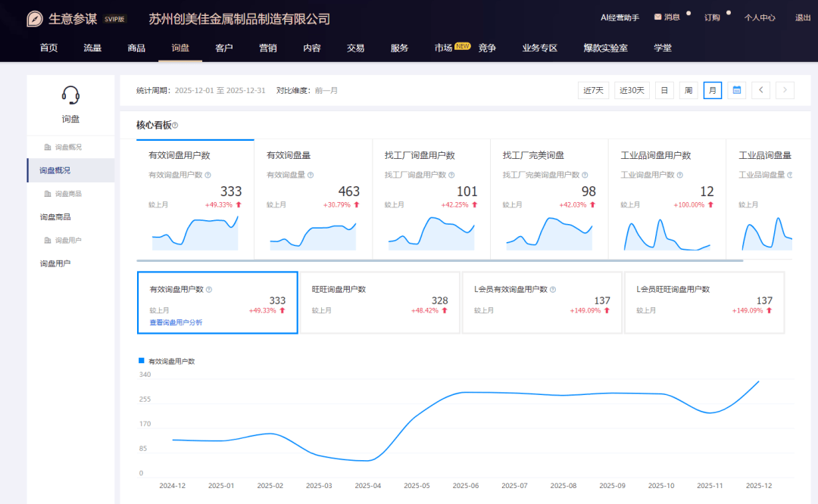Image resolution: width=818 pixels, height=504 pixels.
Task: Open 查看询盘用户分析 link
Action: tap(176, 320)
